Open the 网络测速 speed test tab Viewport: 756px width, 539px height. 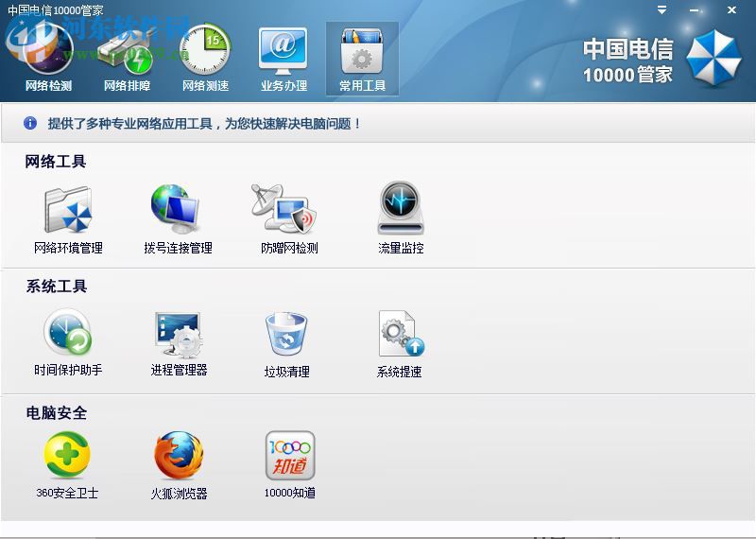pyautogui.click(x=205, y=58)
